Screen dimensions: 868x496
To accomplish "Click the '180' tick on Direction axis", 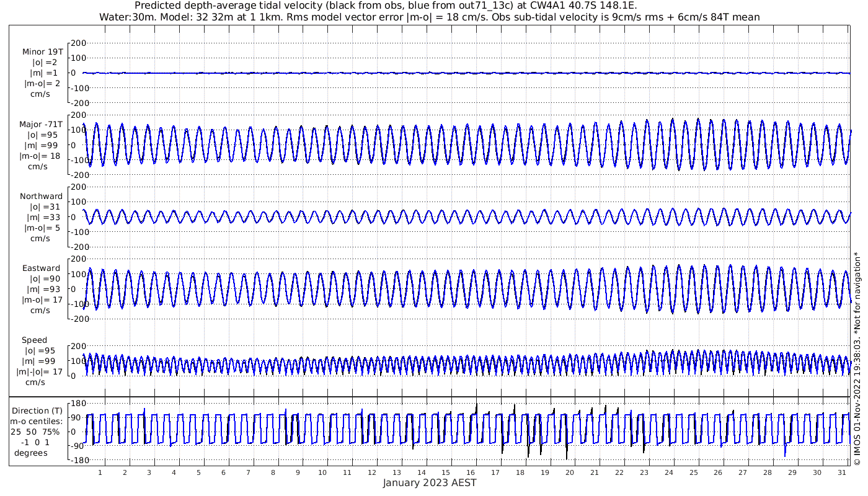I will click(77, 404).
